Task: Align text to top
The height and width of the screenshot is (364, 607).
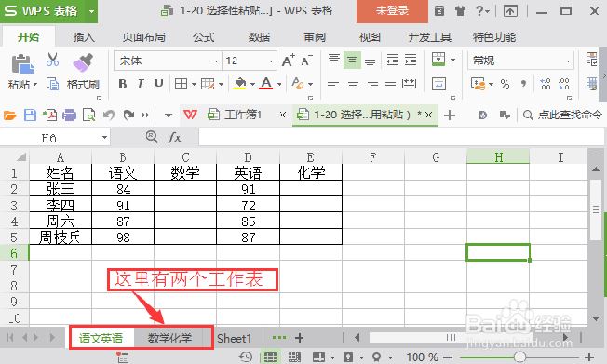Action: 333,60
